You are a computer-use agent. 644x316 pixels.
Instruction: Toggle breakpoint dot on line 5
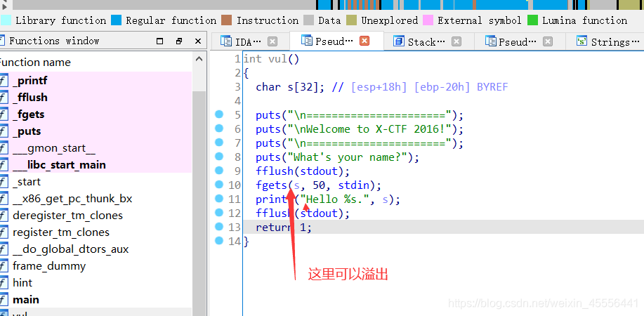[x=219, y=114]
